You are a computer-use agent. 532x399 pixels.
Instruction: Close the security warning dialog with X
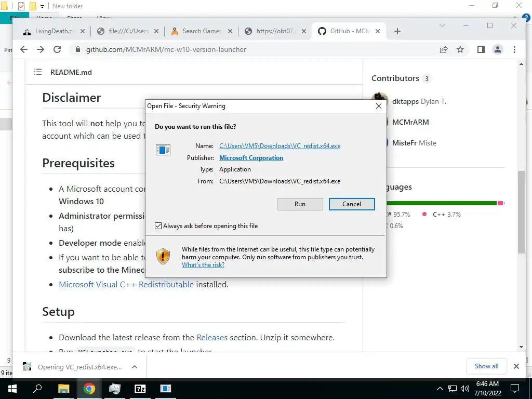coord(379,106)
